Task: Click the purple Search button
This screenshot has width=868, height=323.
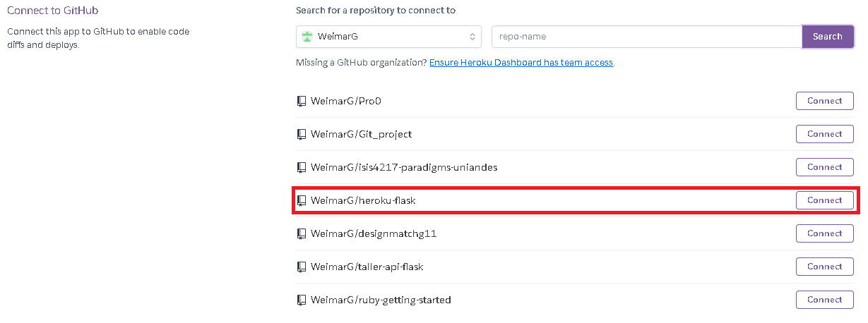Action: [828, 37]
